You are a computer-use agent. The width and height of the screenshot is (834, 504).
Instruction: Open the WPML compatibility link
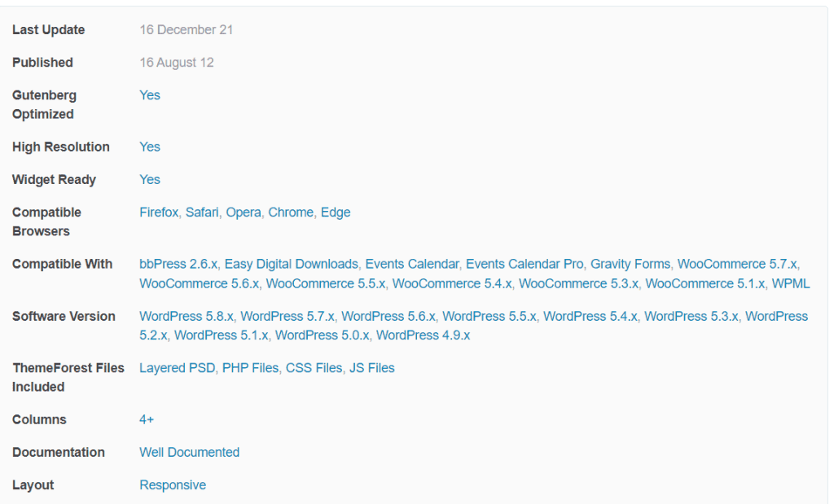790,283
